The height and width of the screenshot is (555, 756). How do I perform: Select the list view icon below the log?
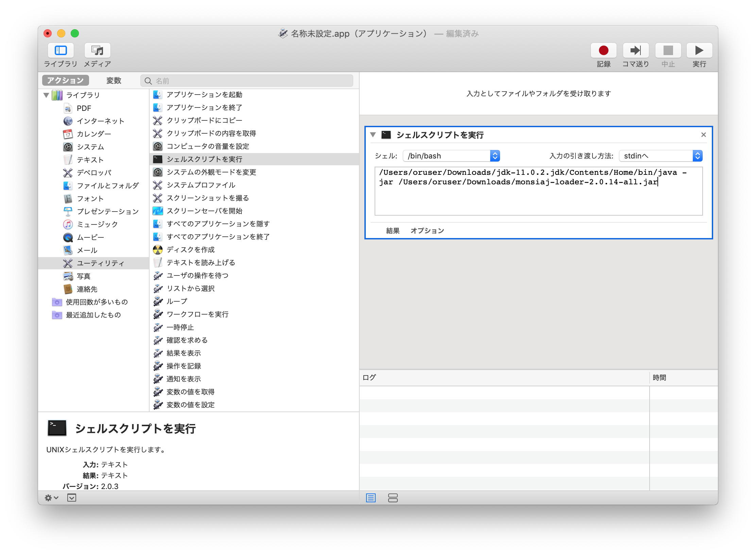click(x=371, y=498)
